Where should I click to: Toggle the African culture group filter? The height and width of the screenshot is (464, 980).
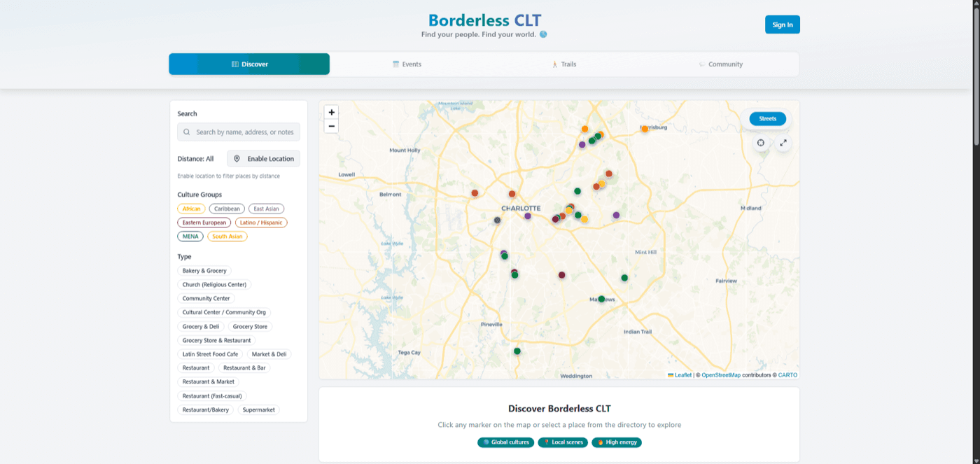tap(191, 209)
